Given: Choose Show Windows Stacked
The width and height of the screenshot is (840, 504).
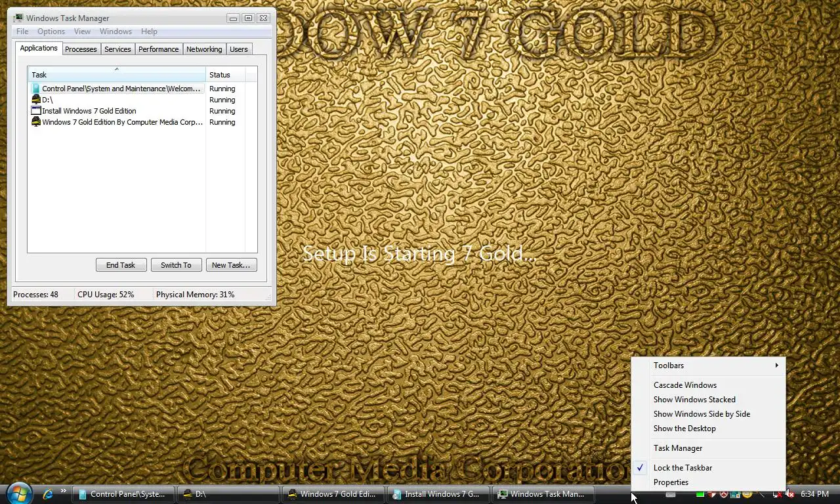Looking at the screenshot, I should [x=708, y=400].
